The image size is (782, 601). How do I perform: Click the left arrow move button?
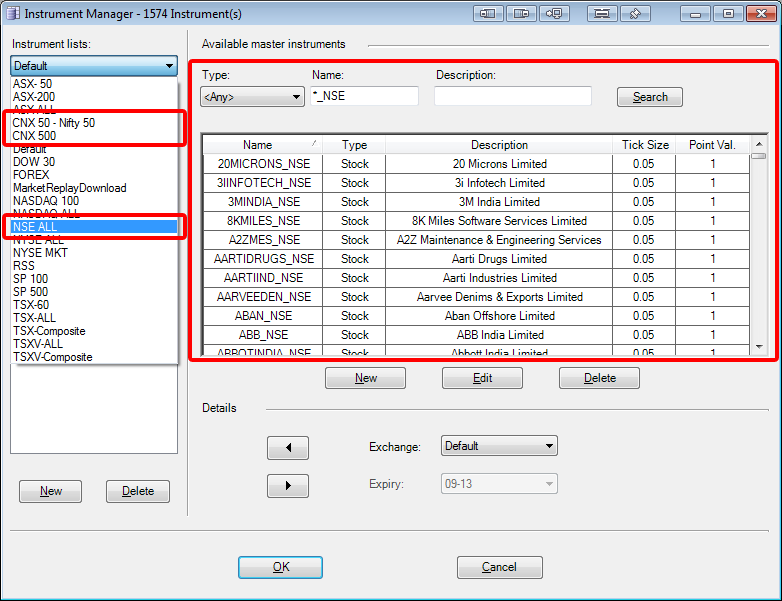[288, 448]
